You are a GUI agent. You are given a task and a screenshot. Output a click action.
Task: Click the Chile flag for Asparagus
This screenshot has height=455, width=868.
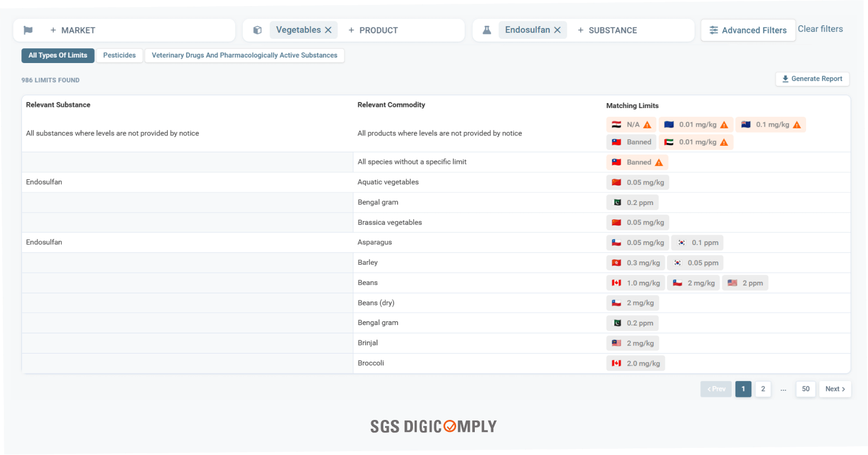tap(616, 243)
